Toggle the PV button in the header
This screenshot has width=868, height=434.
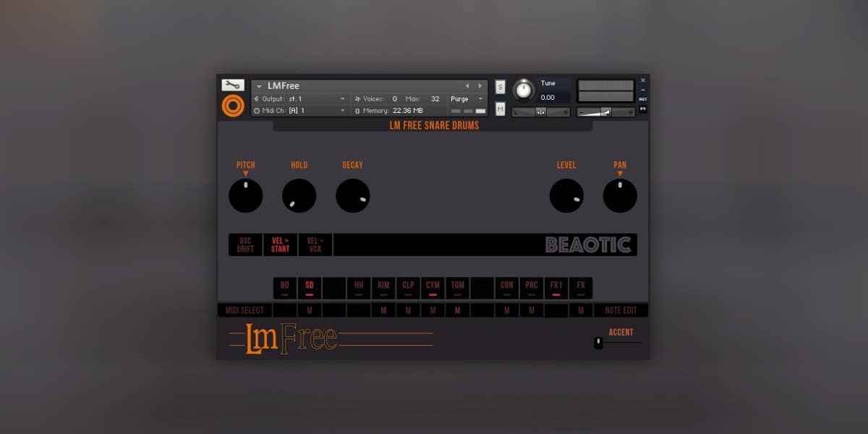point(643,109)
